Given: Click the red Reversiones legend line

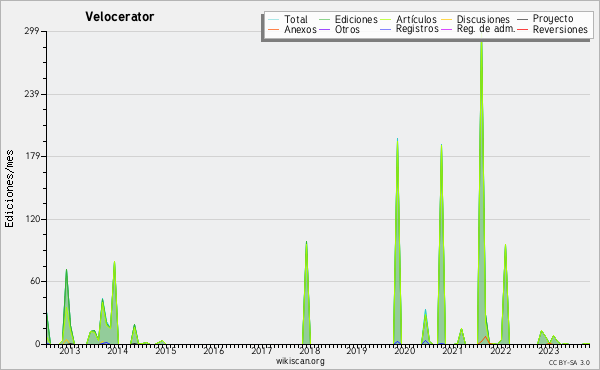Looking at the screenshot, I should tap(523, 29).
